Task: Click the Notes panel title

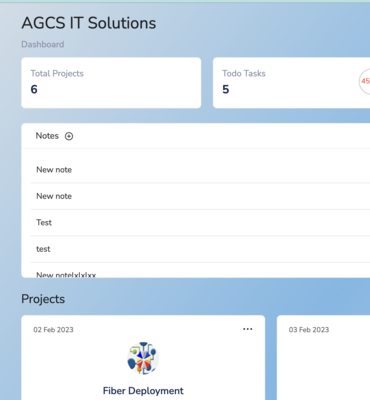Action: coord(47,136)
